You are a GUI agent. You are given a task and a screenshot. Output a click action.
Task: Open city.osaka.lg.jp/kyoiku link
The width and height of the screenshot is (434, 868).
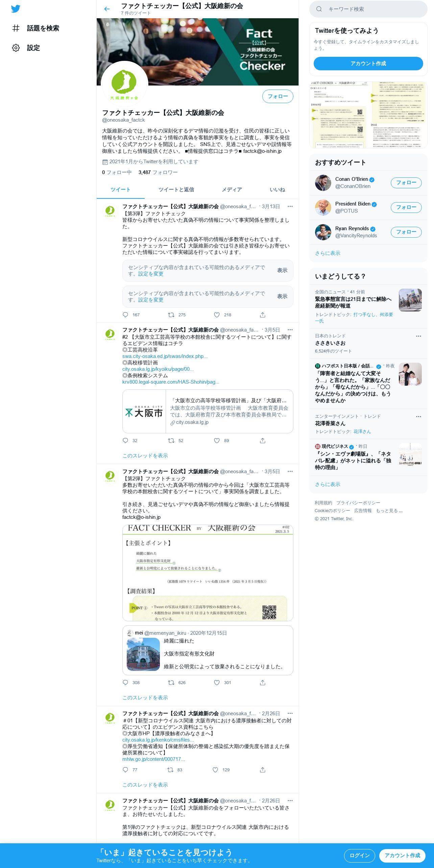pyautogui.click(x=158, y=369)
